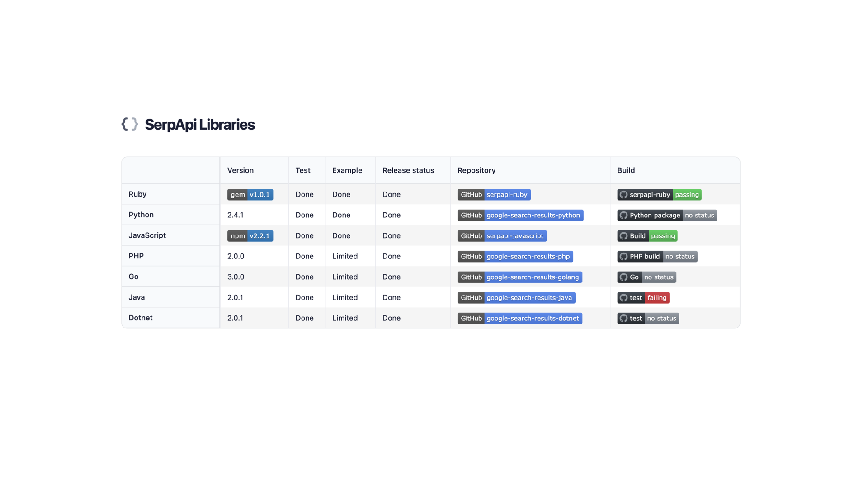Open the google-search-results-python repository badge

coord(520,215)
